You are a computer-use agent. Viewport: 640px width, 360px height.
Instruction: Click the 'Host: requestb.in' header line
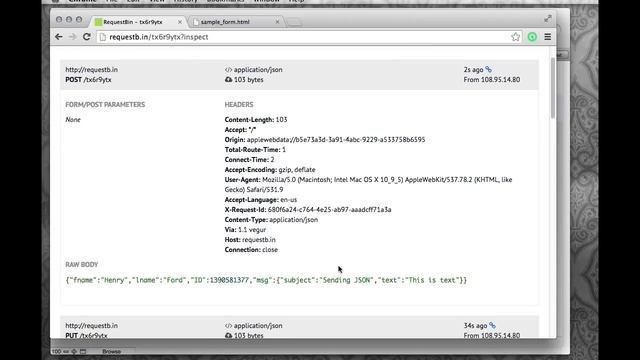tap(250, 240)
